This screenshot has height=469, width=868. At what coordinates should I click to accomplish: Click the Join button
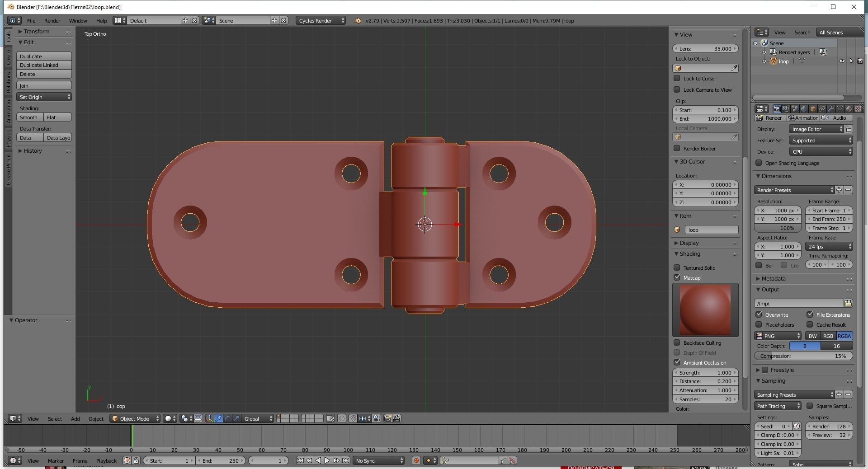44,85
